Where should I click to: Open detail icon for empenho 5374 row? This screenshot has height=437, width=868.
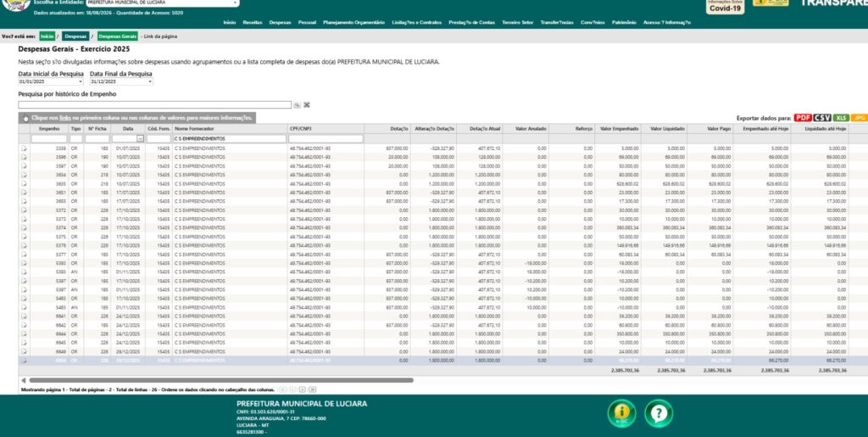click(x=24, y=228)
